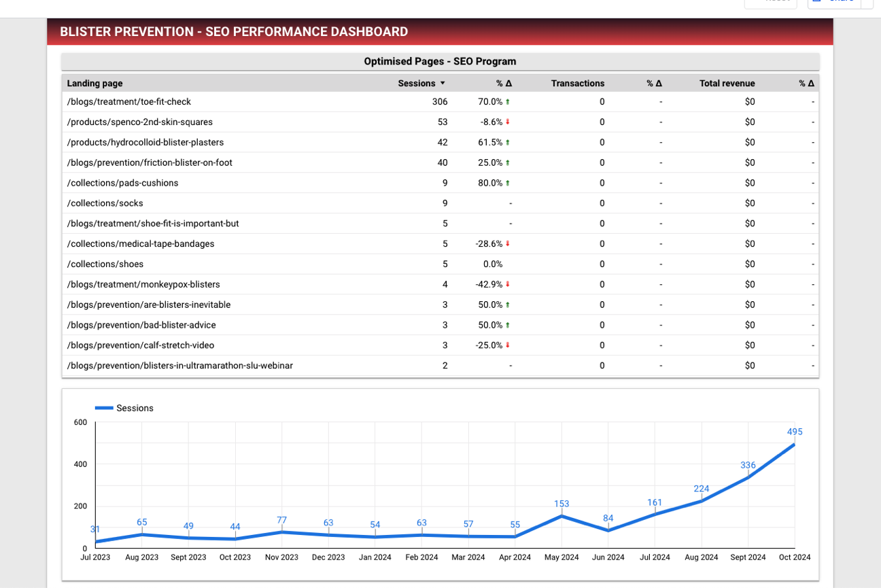Screen dimensions: 881x588
Task: Click the Oct 2024 data point labeled 495
Action: click(794, 445)
